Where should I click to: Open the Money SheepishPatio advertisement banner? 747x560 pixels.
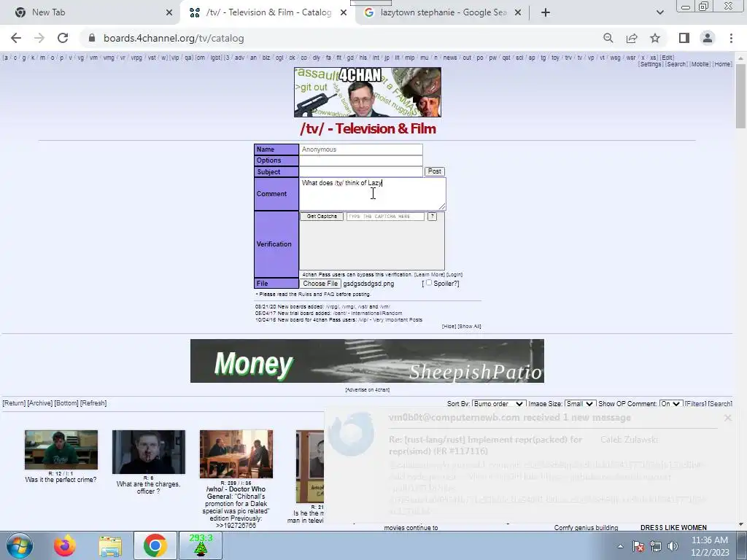pos(367,361)
